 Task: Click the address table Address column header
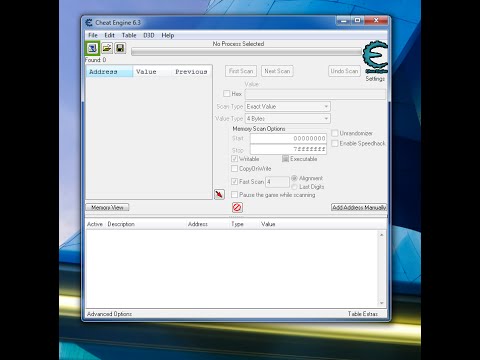[x=198, y=224]
